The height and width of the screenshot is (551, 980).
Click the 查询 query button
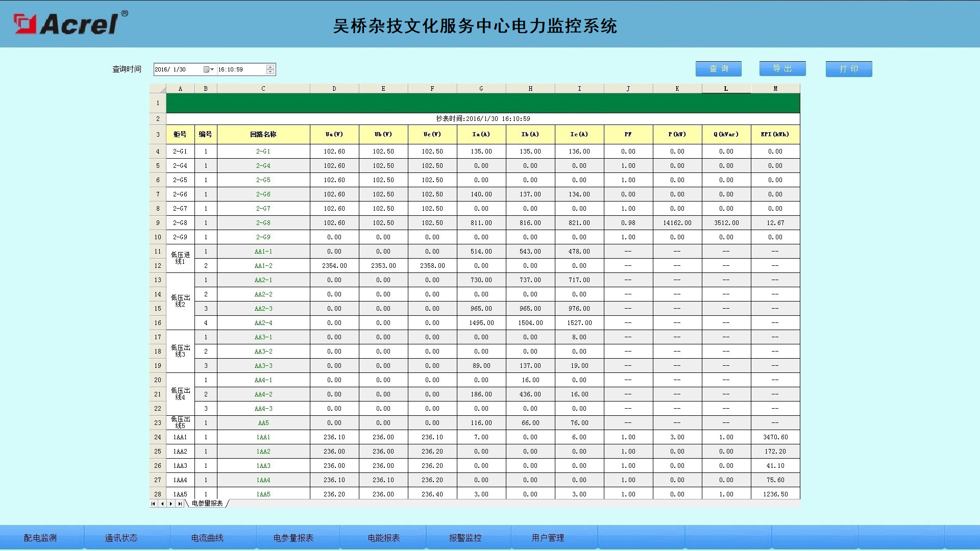(718, 69)
